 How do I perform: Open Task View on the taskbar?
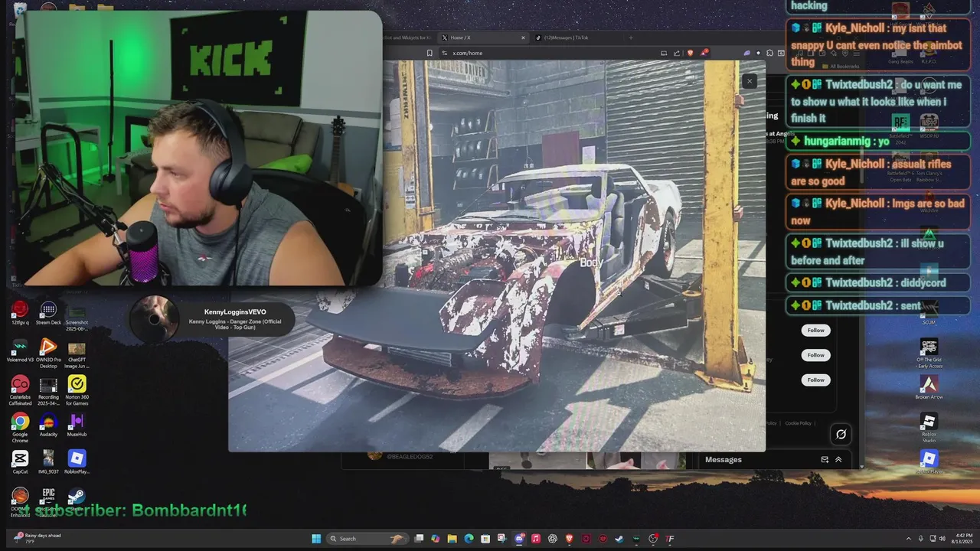419,539
